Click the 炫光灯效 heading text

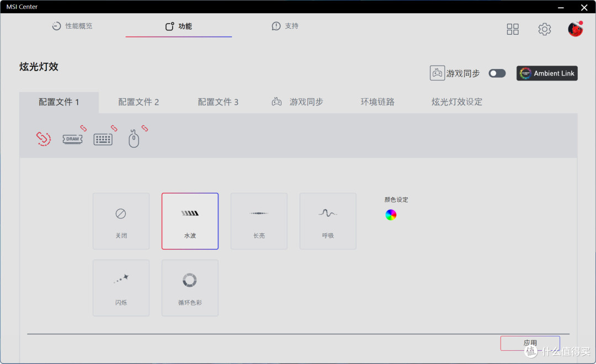tap(39, 67)
